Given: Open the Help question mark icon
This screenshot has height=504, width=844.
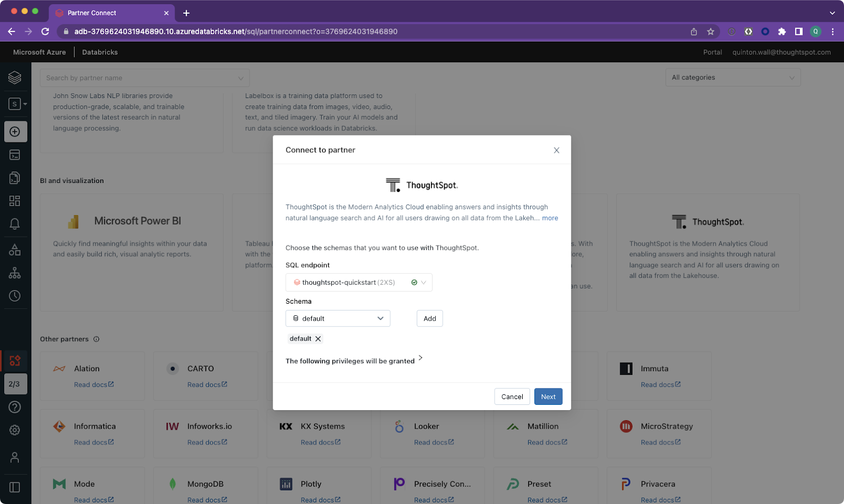Looking at the screenshot, I should pyautogui.click(x=15, y=407).
